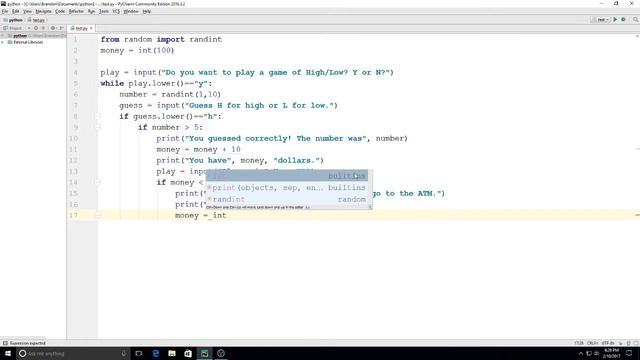Switch to PyCharm taskbar icon

click(204, 353)
